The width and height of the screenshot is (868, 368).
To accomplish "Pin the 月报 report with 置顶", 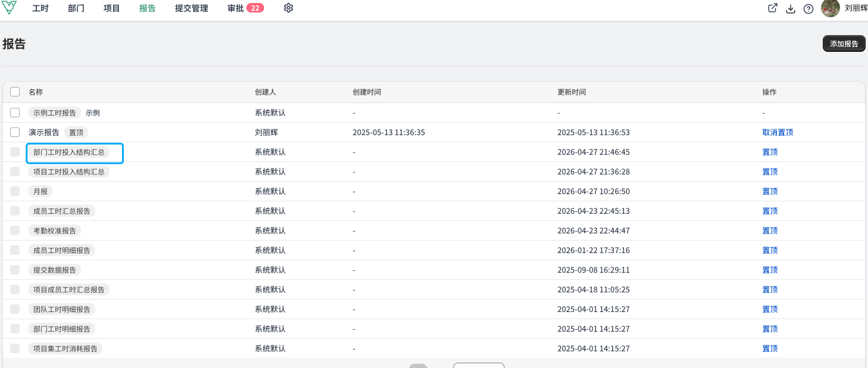I will tap(770, 191).
